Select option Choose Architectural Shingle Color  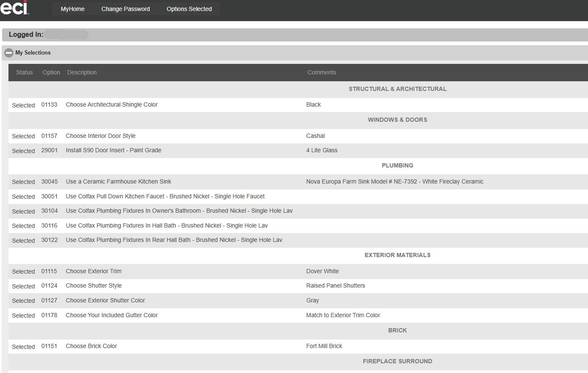(111, 104)
